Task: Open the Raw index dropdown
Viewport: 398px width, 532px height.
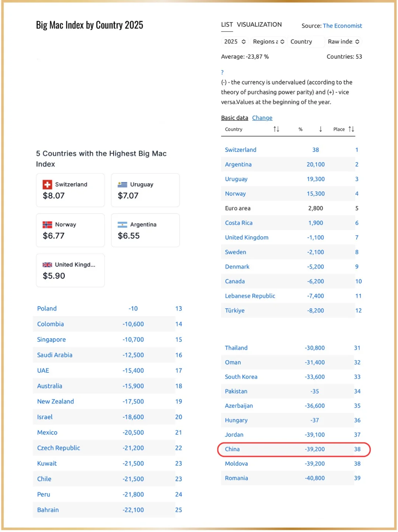Action: pos(343,42)
